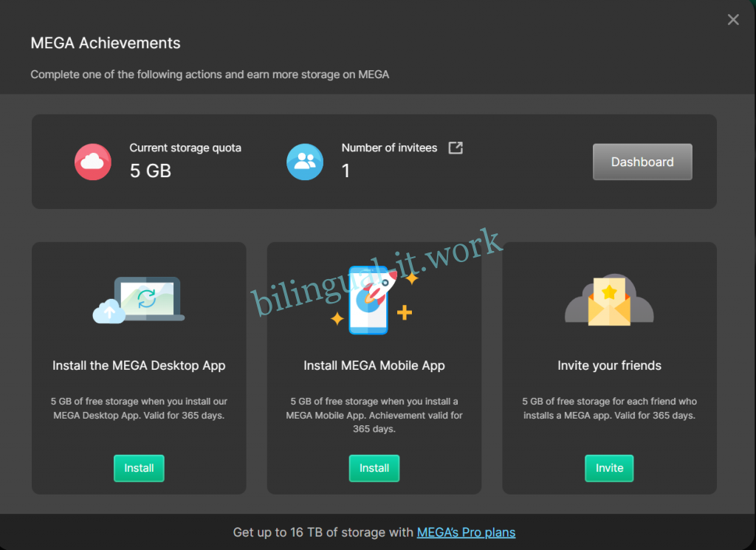Click the "Install MEGA Mobile App" heading
Screen dimensions: 756x550
coord(374,365)
